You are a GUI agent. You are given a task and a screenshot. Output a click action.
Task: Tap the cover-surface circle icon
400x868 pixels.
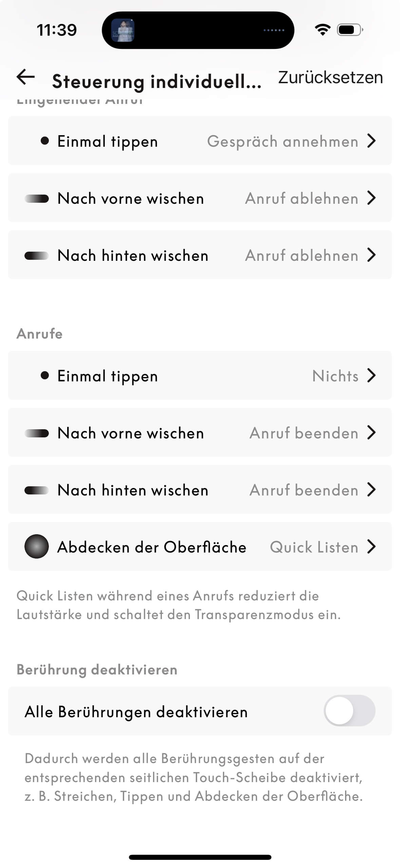37,546
